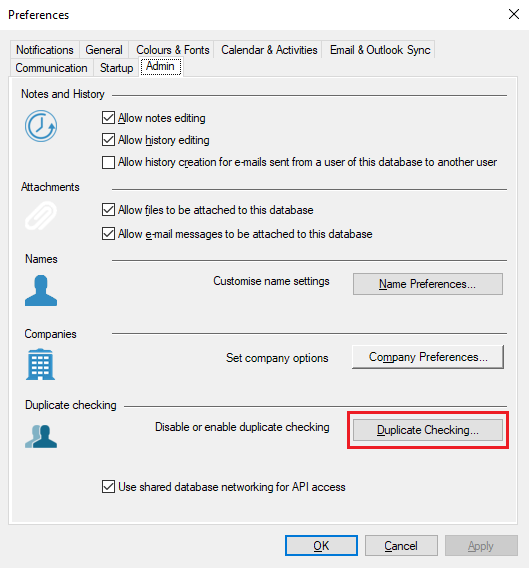
Task: Open the Colours & Fonts tab
Action: click(172, 50)
